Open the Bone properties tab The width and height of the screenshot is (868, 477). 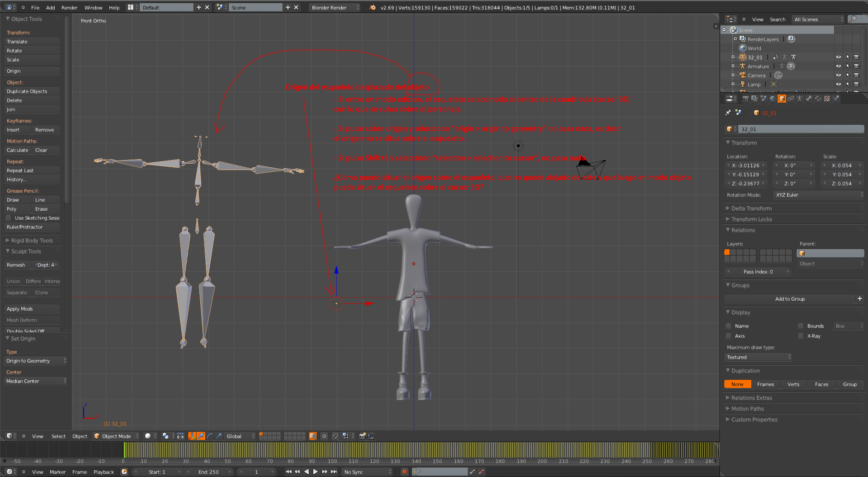pyautogui.click(x=809, y=99)
